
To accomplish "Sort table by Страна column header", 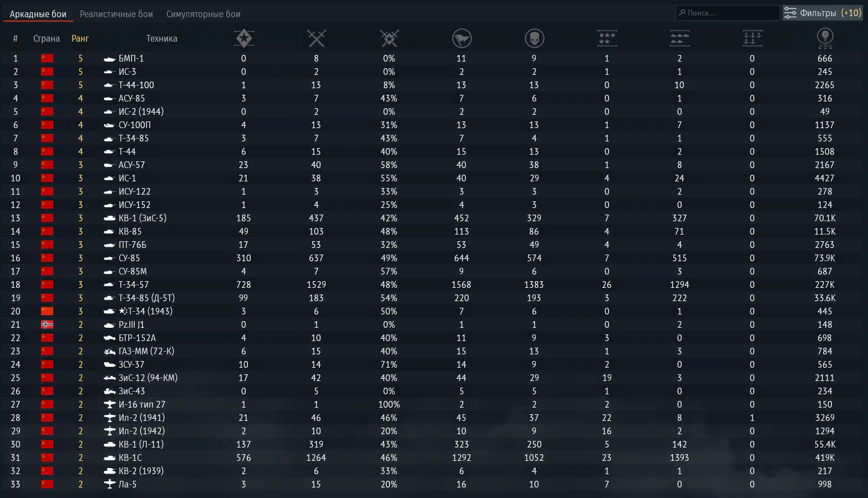I will click(47, 38).
